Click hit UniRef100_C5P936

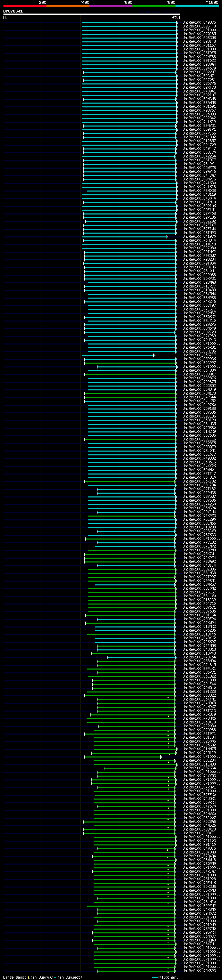pyautogui.click(x=199, y=359)
